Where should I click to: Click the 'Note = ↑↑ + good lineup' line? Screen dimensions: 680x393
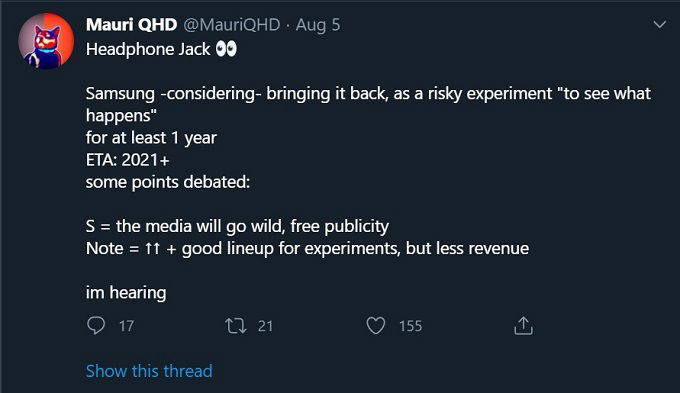pyautogui.click(x=307, y=249)
